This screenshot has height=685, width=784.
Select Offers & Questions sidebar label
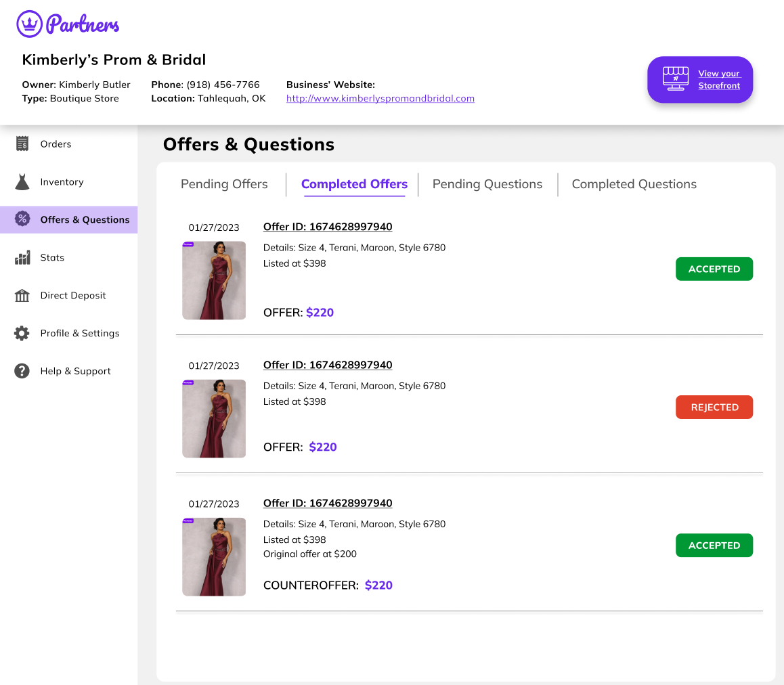pos(85,219)
